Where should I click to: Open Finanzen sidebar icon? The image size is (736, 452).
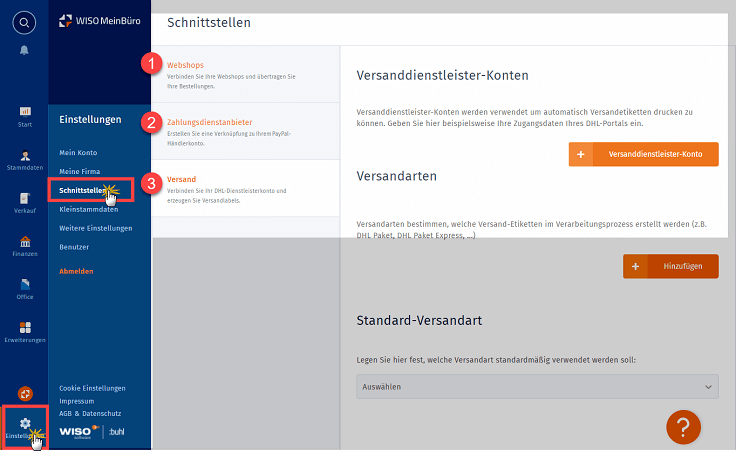[25, 246]
